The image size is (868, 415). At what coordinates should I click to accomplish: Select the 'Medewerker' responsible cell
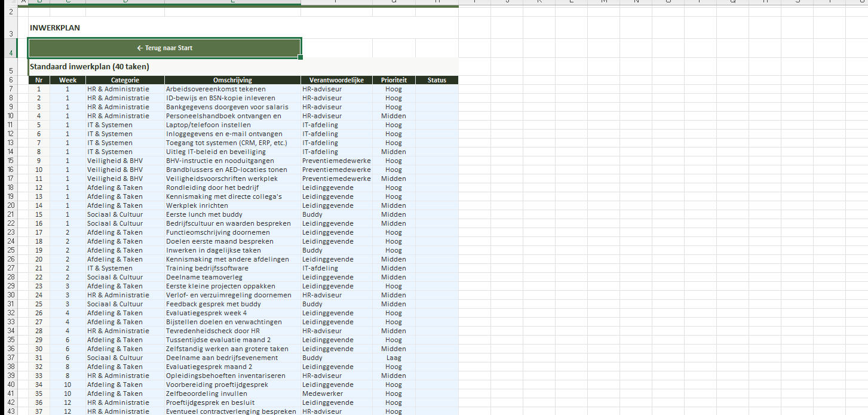click(336, 394)
